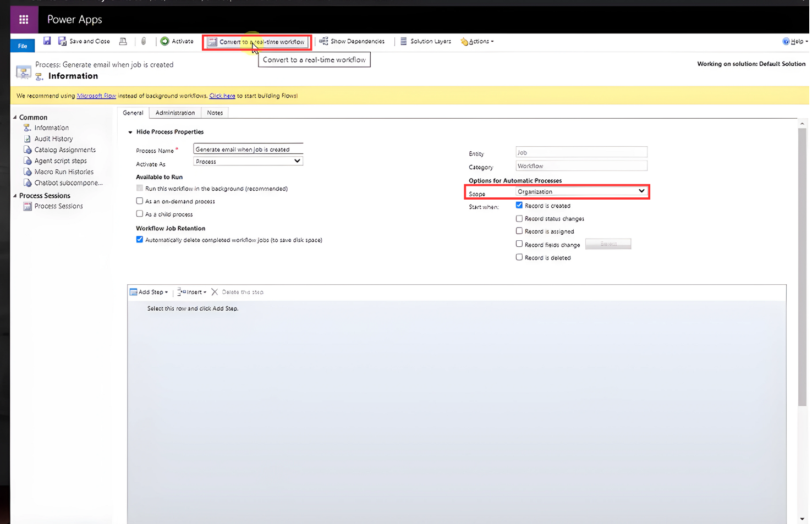Screen dimensions: 812x524
Task: Click the process workflow icon beside the title
Action: click(24, 71)
